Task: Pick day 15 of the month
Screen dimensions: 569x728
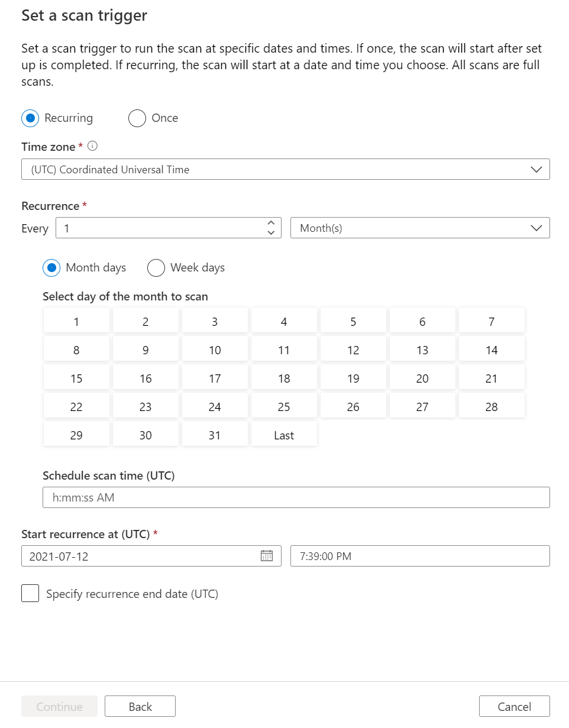Action: pyautogui.click(x=76, y=378)
